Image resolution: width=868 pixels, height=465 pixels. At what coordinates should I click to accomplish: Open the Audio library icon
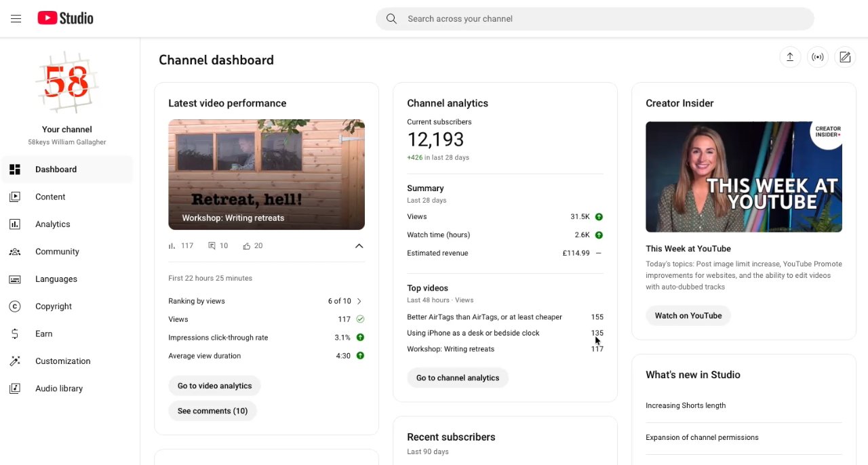pyautogui.click(x=15, y=388)
